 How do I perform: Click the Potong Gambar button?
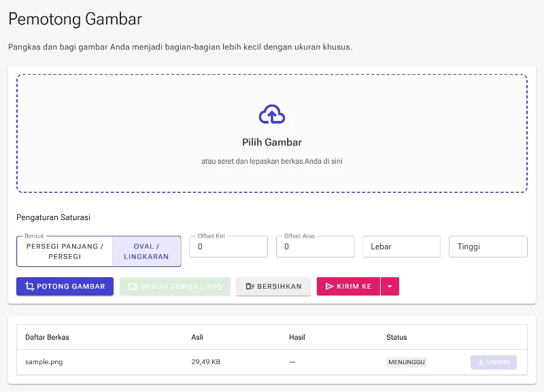tap(65, 286)
